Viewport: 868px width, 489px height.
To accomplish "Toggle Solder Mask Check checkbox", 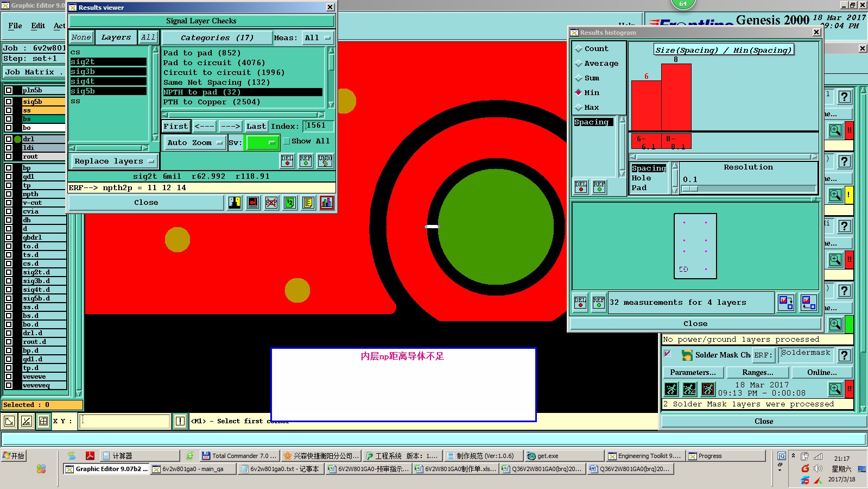I will pos(668,354).
